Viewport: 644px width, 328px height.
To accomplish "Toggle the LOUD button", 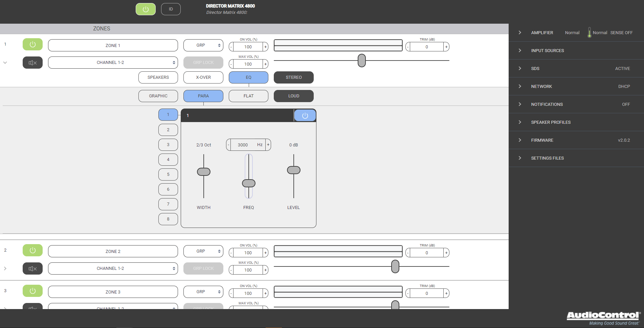I will [293, 96].
